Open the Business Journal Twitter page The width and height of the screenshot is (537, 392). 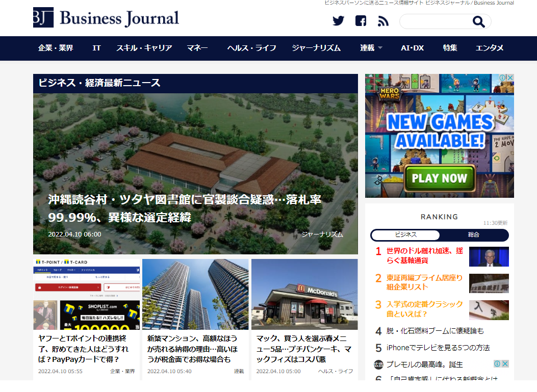338,21
